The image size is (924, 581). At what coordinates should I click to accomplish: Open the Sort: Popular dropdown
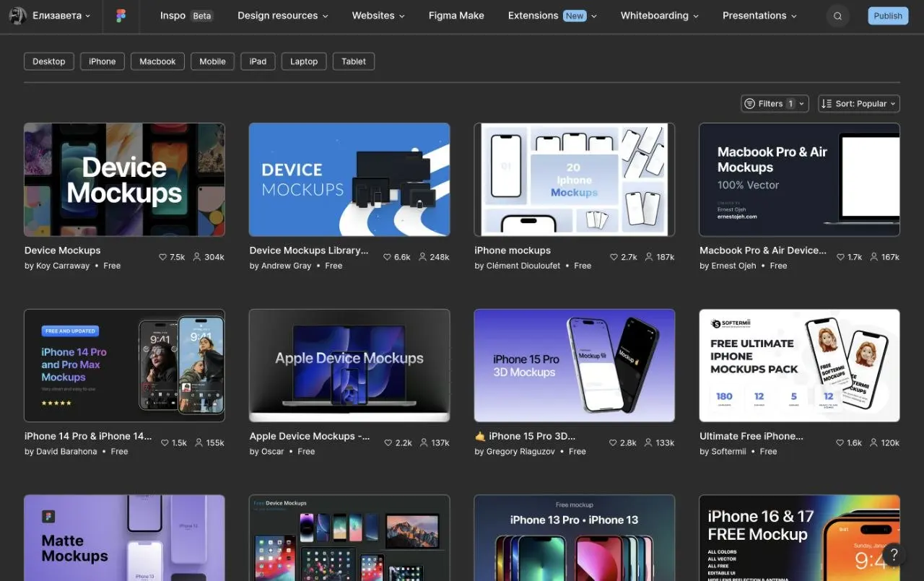[x=859, y=104]
